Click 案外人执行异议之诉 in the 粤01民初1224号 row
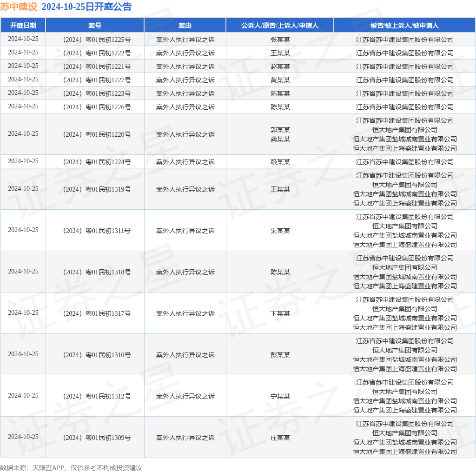476x472 pixels. [x=185, y=162]
